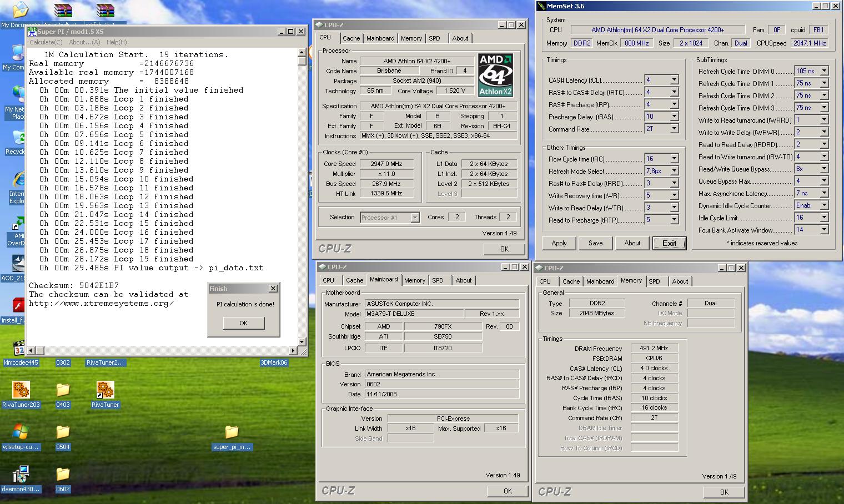Click the DRAM Frequency value 491.2 MHz
The width and height of the screenshot is (844, 504).
point(654,348)
